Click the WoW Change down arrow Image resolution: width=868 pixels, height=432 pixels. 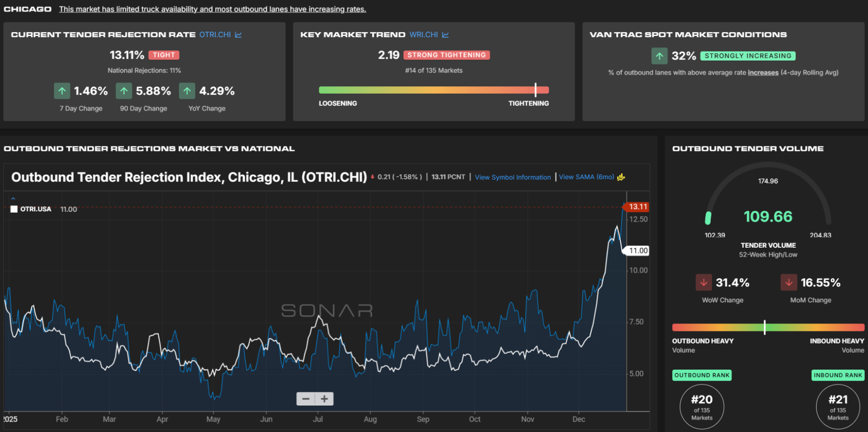703,282
